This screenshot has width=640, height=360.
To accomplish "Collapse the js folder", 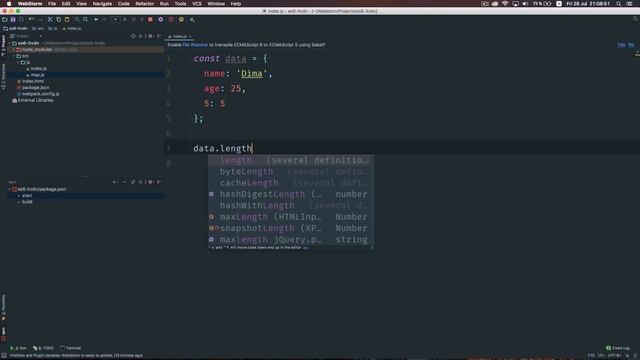I will pos(18,62).
